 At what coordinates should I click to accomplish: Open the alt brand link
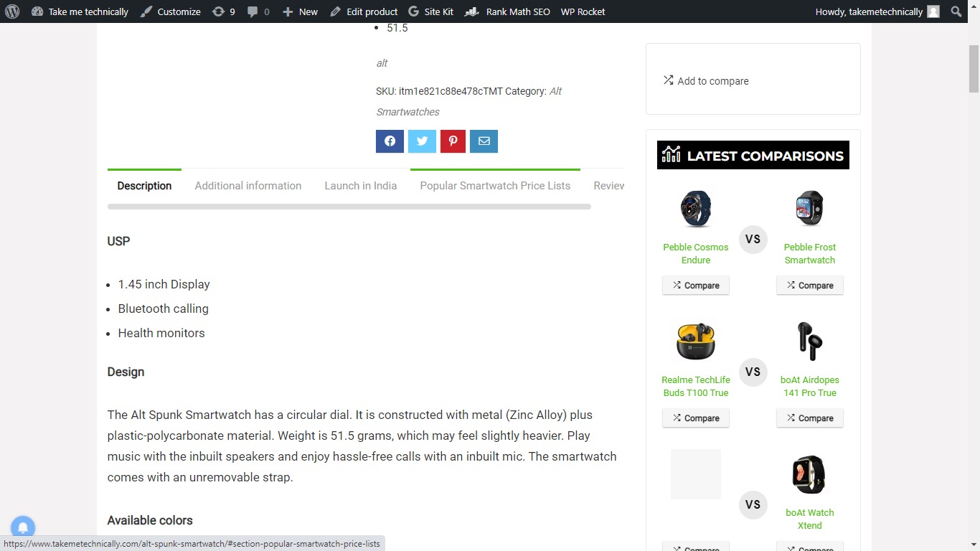tap(382, 63)
